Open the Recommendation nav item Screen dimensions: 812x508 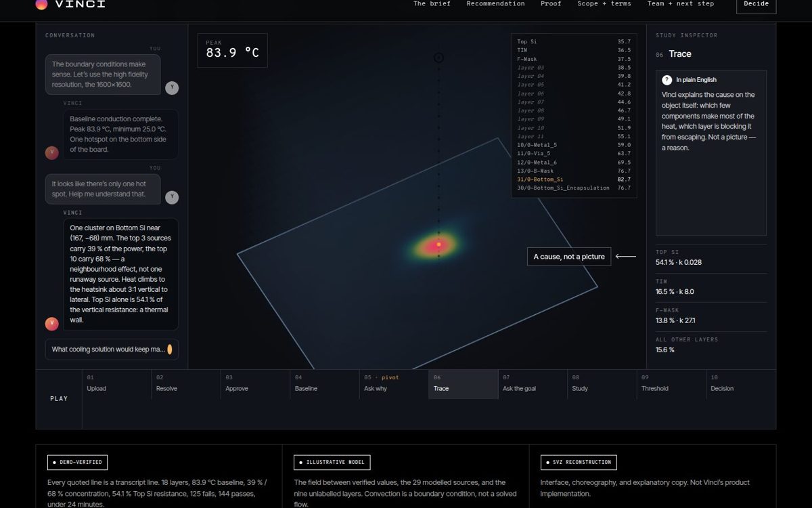click(495, 3)
